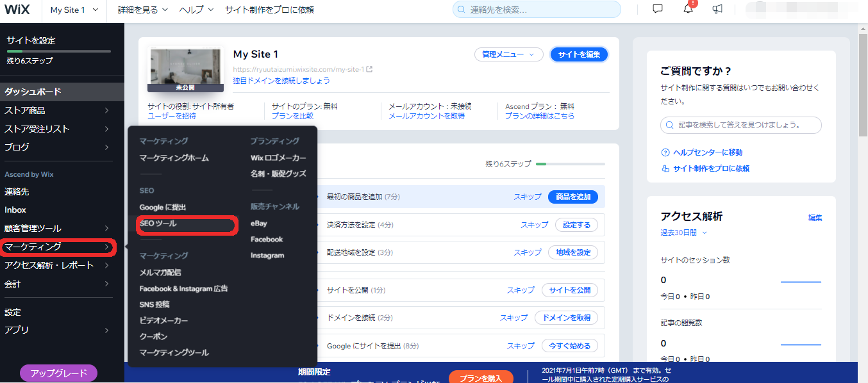Image resolution: width=868 pixels, height=383 pixels.
Task: Open 過去30日間 period dropdown
Action: point(683,232)
